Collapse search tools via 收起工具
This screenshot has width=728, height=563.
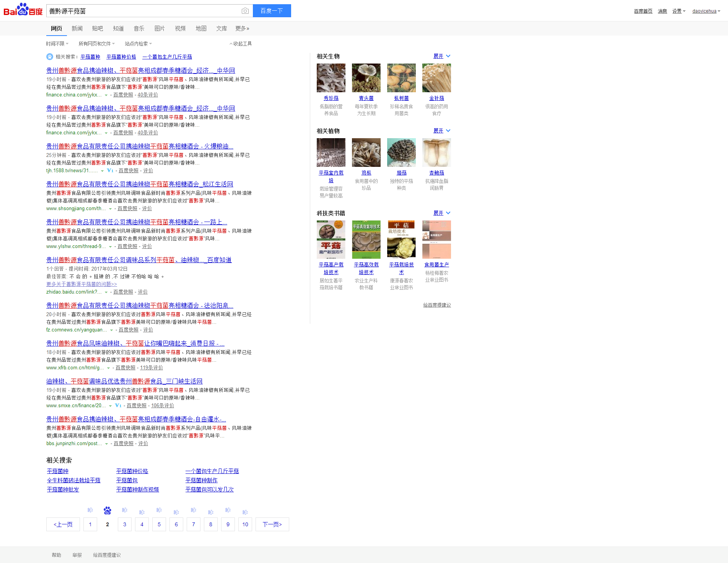241,44
